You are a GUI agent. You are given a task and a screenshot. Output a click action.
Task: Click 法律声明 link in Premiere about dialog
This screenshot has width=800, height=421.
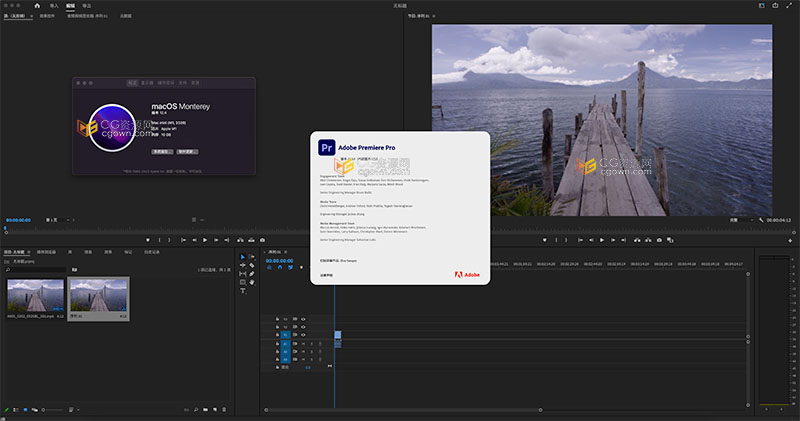pos(327,275)
